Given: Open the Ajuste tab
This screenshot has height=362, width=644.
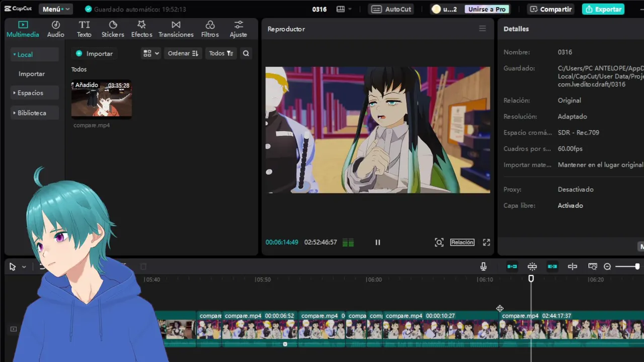Looking at the screenshot, I should [238, 29].
